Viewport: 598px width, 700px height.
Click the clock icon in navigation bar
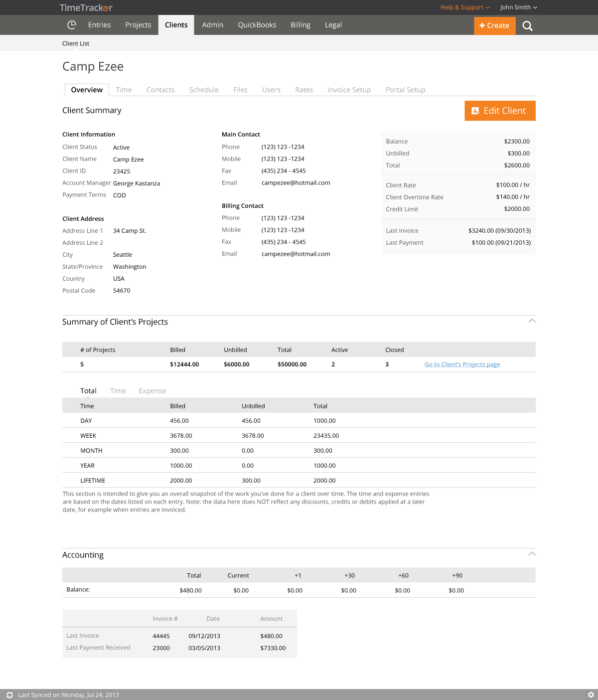point(72,25)
